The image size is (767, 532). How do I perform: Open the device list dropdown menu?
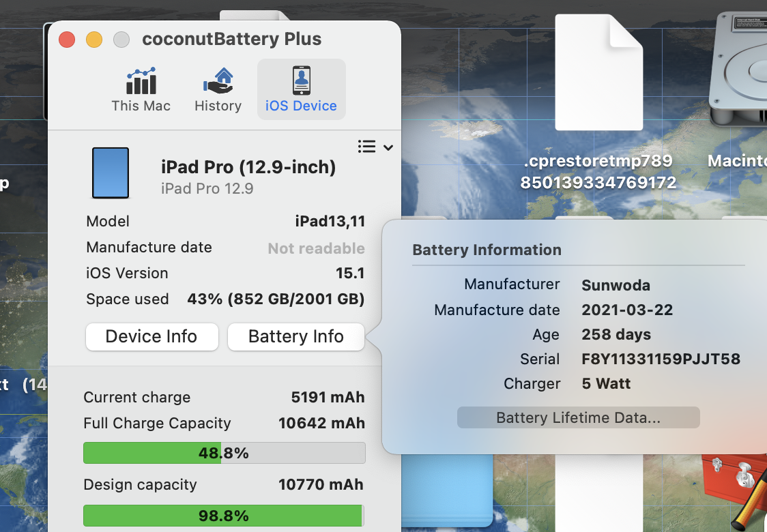[x=375, y=147]
